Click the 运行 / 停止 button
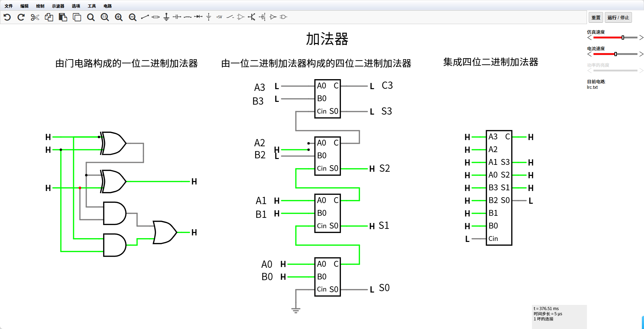 click(x=618, y=18)
